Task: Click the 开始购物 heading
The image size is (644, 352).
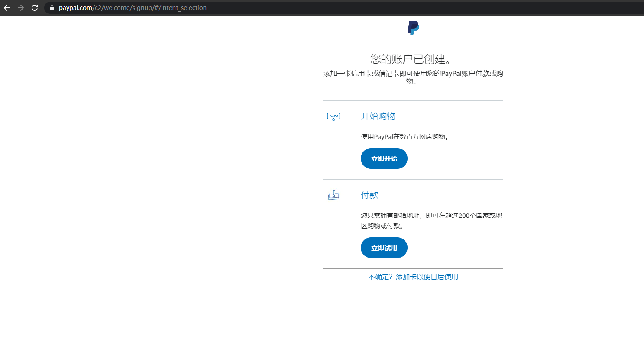Action: (378, 116)
